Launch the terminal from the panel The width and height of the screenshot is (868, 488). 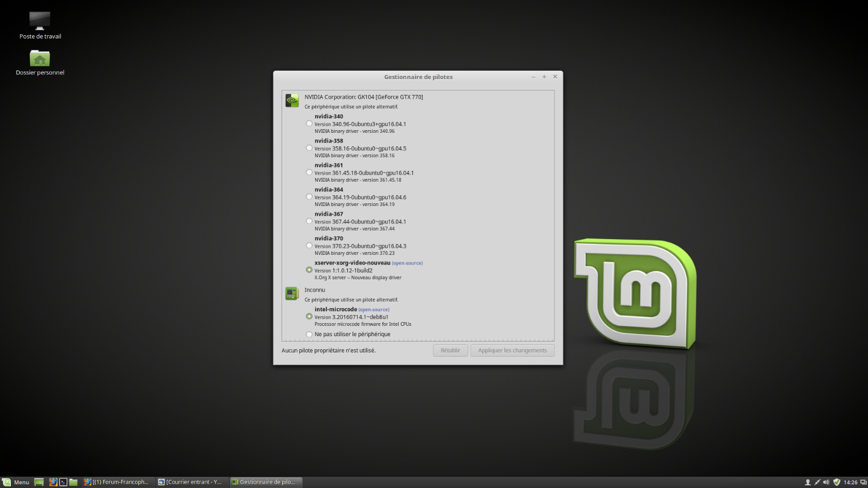(63, 482)
